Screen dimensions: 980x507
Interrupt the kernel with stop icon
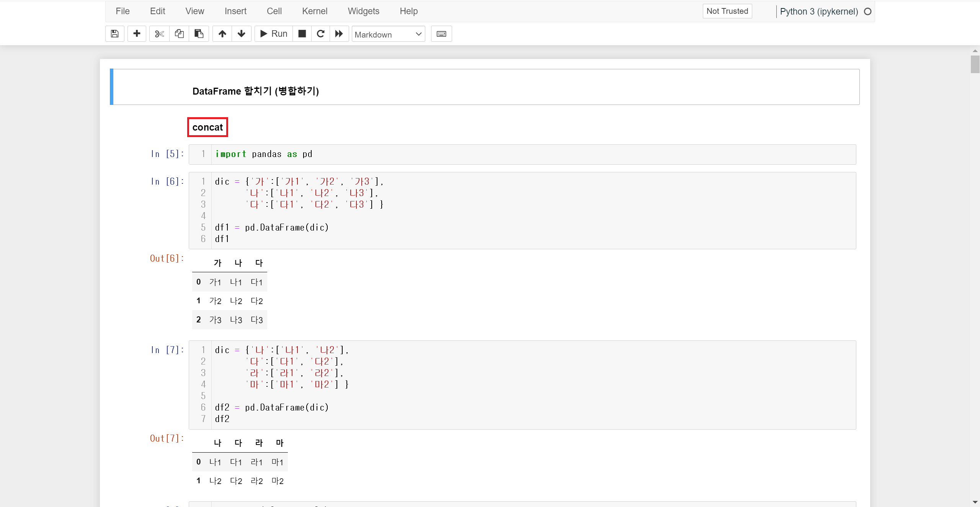click(x=302, y=34)
